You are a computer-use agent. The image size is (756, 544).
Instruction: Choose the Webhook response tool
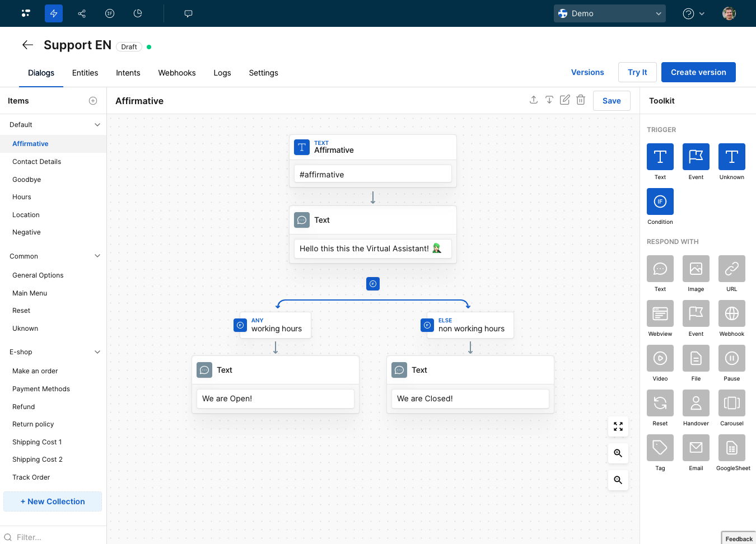coord(731,313)
